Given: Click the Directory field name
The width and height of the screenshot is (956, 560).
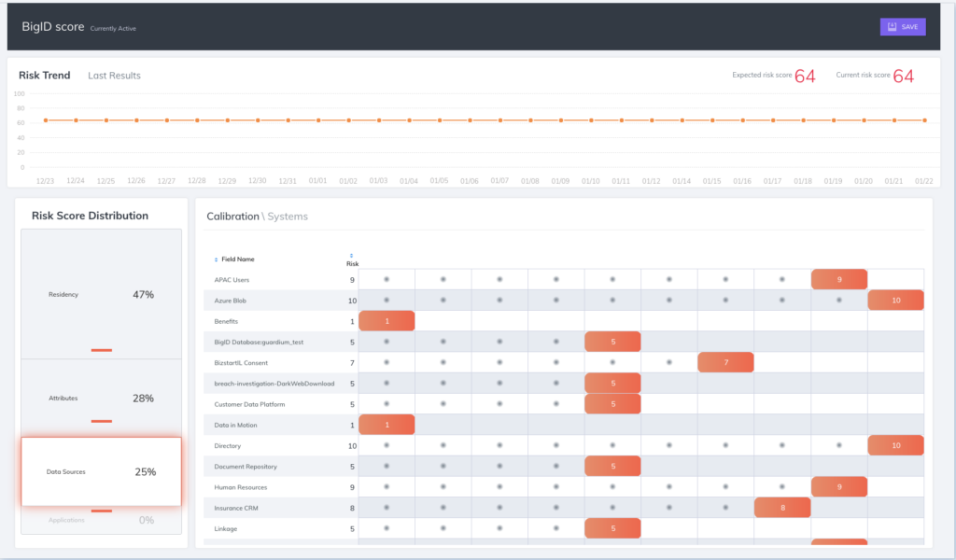Looking at the screenshot, I should pos(228,446).
